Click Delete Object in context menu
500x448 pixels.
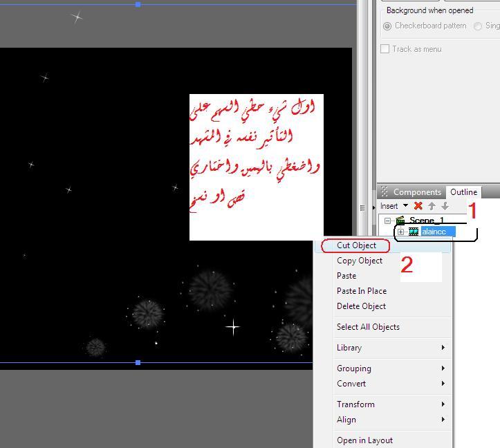click(361, 306)
